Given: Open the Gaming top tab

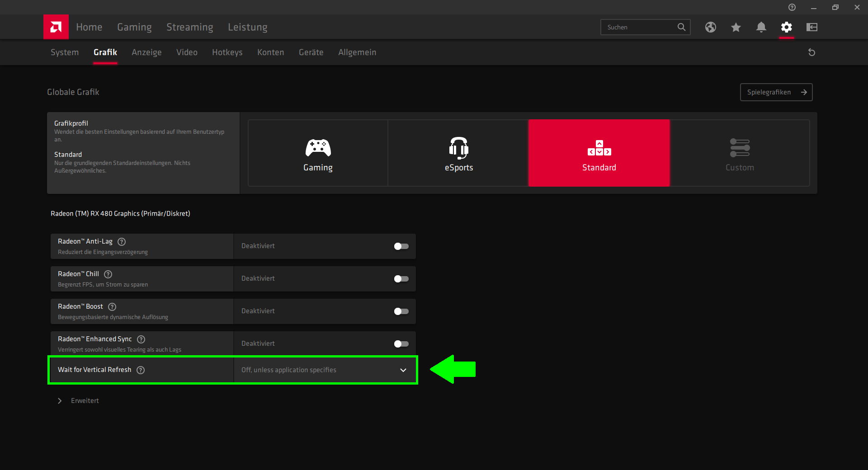Looking at the screenshot, I should pyautogui.click(x=134, y=27).
